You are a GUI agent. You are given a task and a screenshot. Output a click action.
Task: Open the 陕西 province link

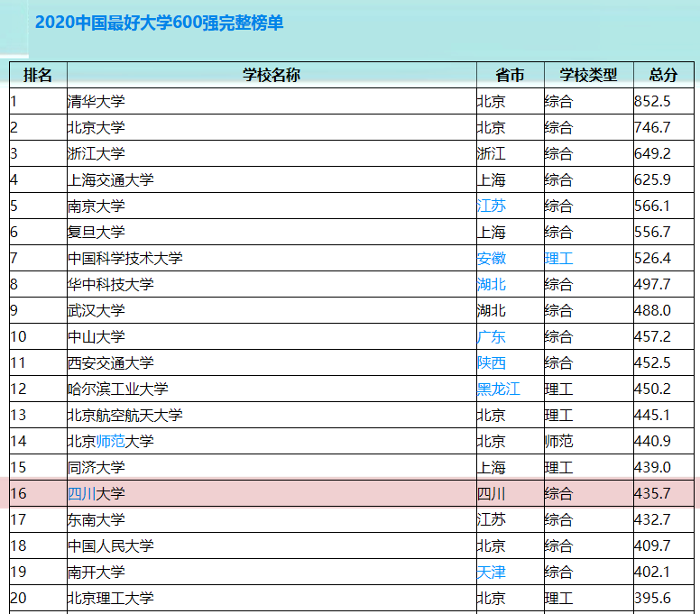pos(491,362)
